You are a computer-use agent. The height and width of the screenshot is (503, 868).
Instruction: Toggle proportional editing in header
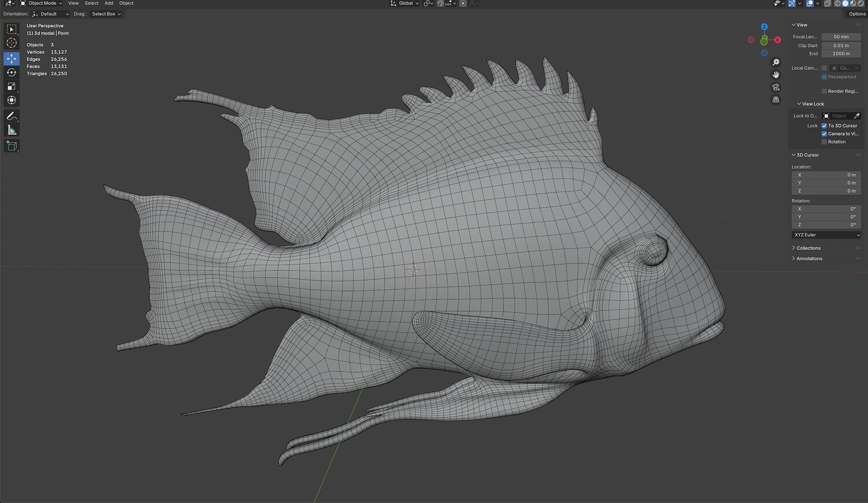point(463,3)
